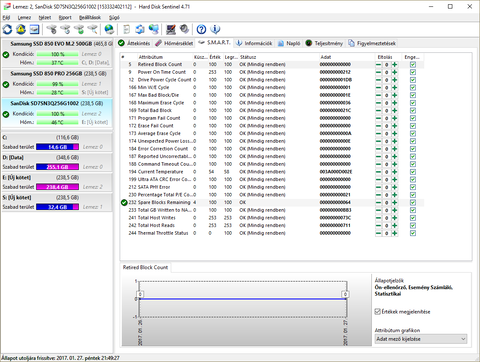This screenshot has width=480, height=362.
Task: Click C: free space bar 14,6 GB
Action: pos(57,147)
